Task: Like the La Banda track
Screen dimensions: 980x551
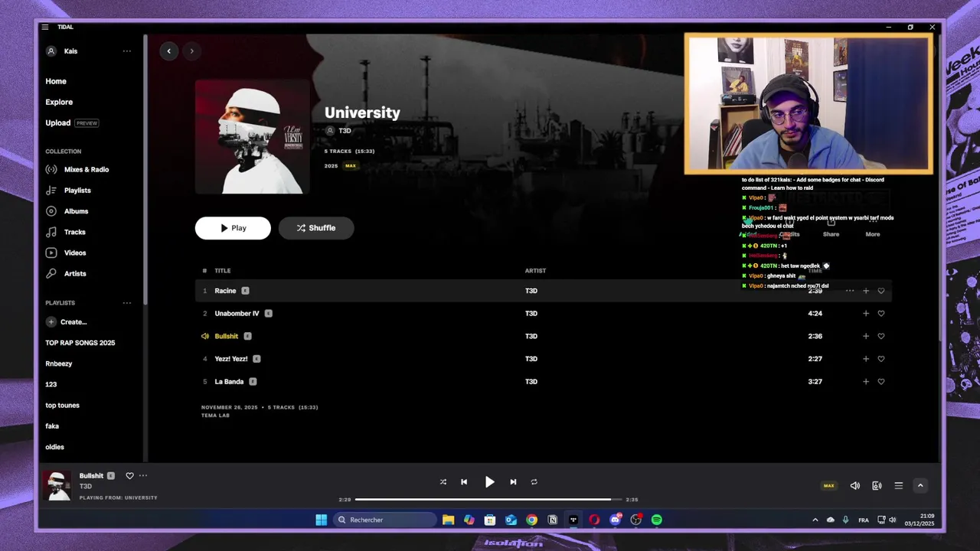Action: point(881,382)
